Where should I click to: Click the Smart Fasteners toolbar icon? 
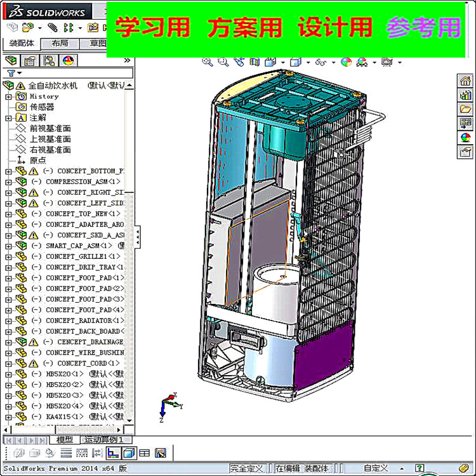pos(93,28)
